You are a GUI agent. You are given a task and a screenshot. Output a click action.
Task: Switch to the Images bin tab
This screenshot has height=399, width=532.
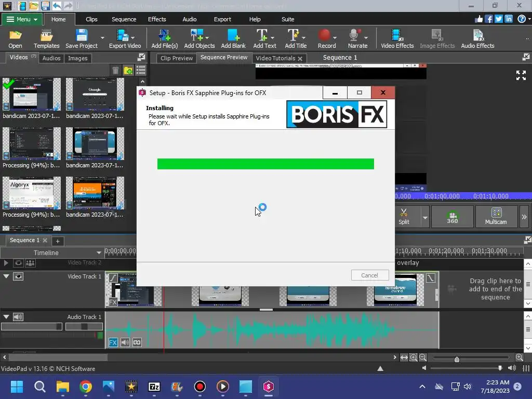[x=78, y=58]
